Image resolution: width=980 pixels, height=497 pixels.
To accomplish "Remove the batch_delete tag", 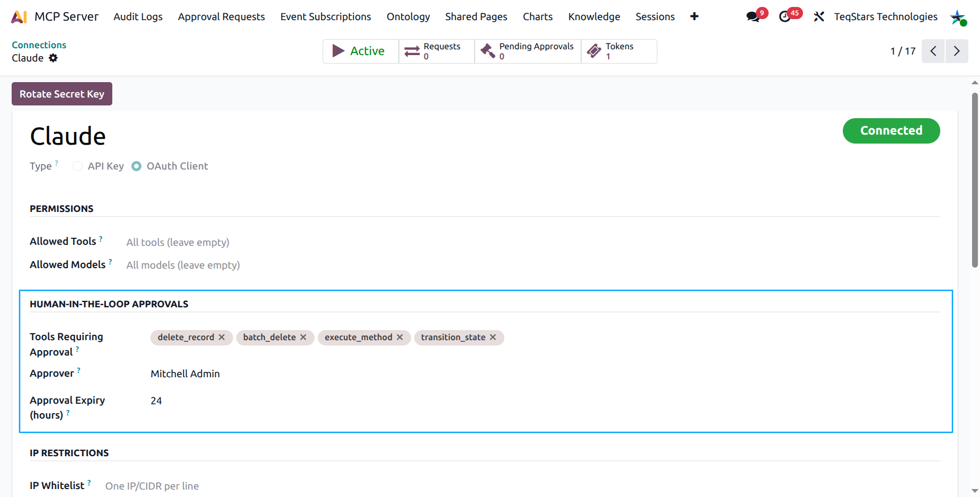I will 304,338.
